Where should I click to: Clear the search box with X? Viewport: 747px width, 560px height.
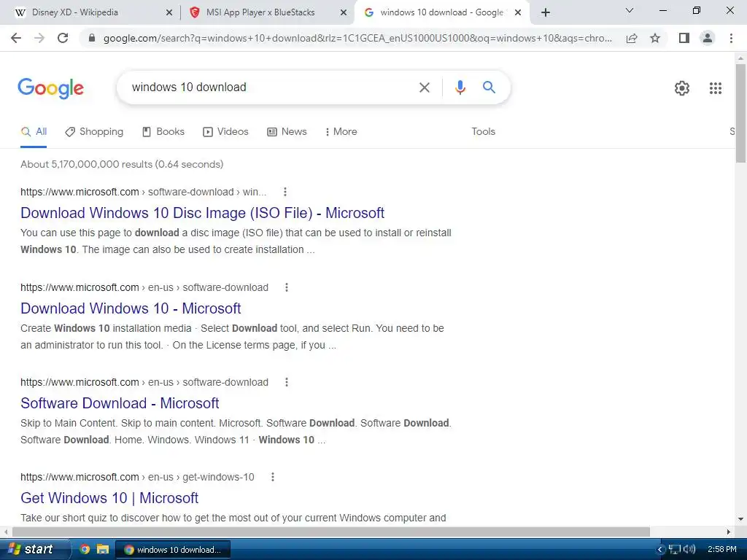[424, 87]
